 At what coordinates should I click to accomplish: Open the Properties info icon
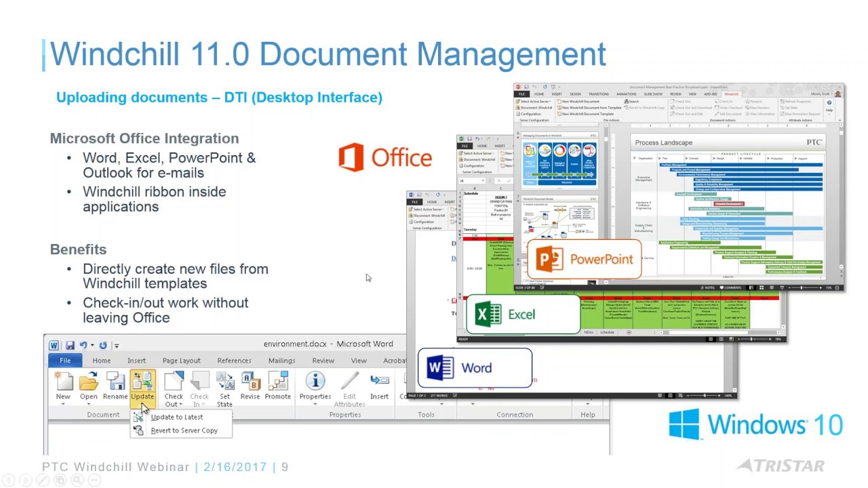315,381
